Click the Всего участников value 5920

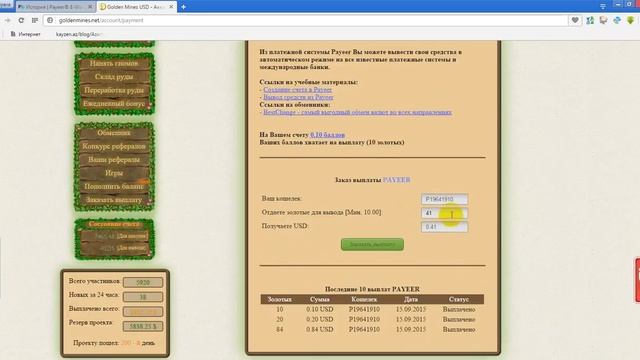coord(143,282)
